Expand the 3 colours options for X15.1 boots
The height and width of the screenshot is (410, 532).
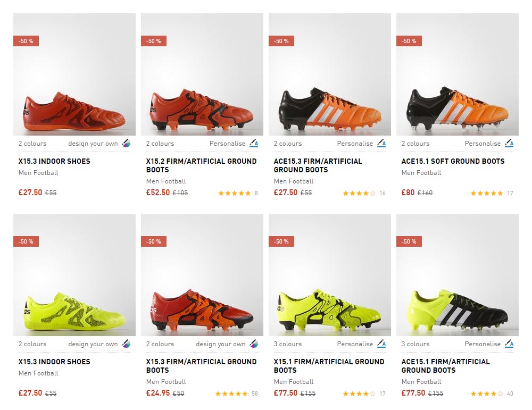point(287,344)
